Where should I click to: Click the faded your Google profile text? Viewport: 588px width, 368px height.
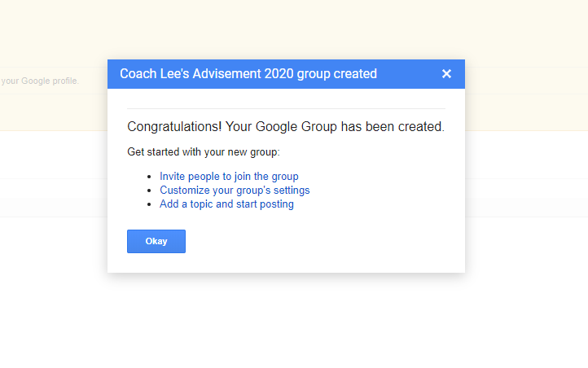click(39, 81)
